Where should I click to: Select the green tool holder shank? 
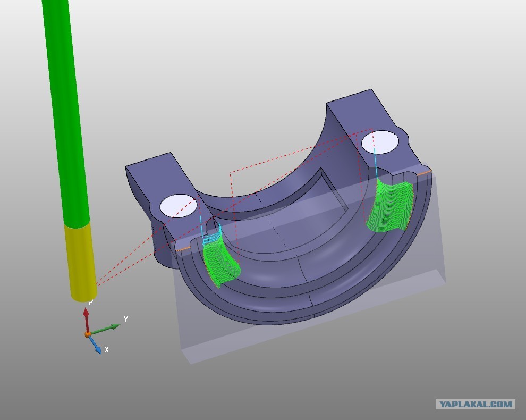(65, 114)
